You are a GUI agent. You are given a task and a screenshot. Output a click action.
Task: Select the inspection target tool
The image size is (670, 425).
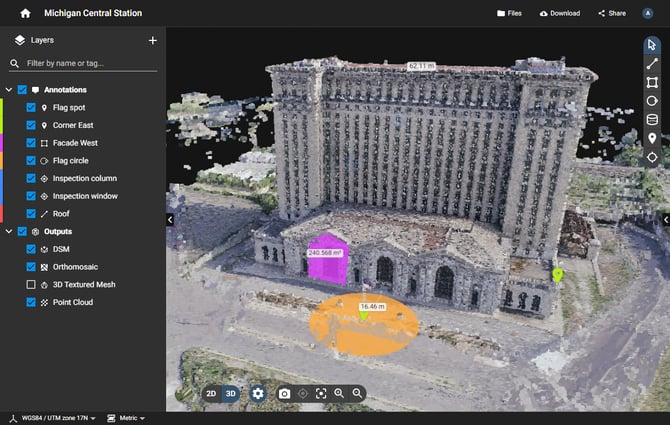(x=652, y=157)
